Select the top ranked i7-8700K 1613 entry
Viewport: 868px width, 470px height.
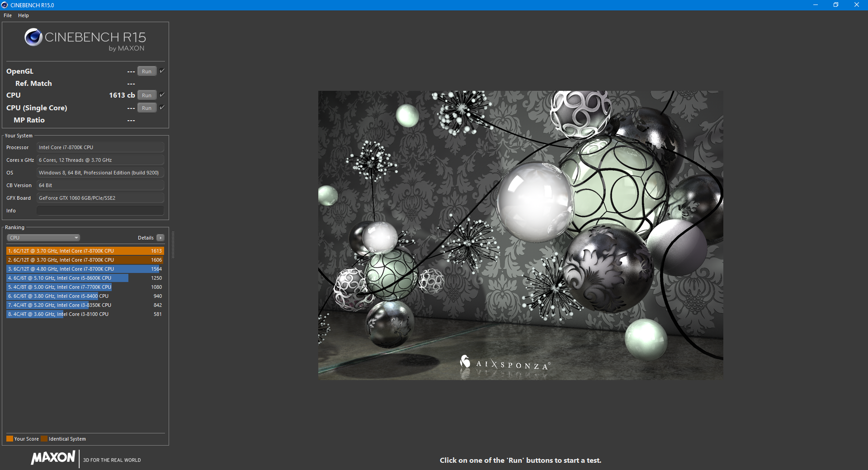coord(85,251)
